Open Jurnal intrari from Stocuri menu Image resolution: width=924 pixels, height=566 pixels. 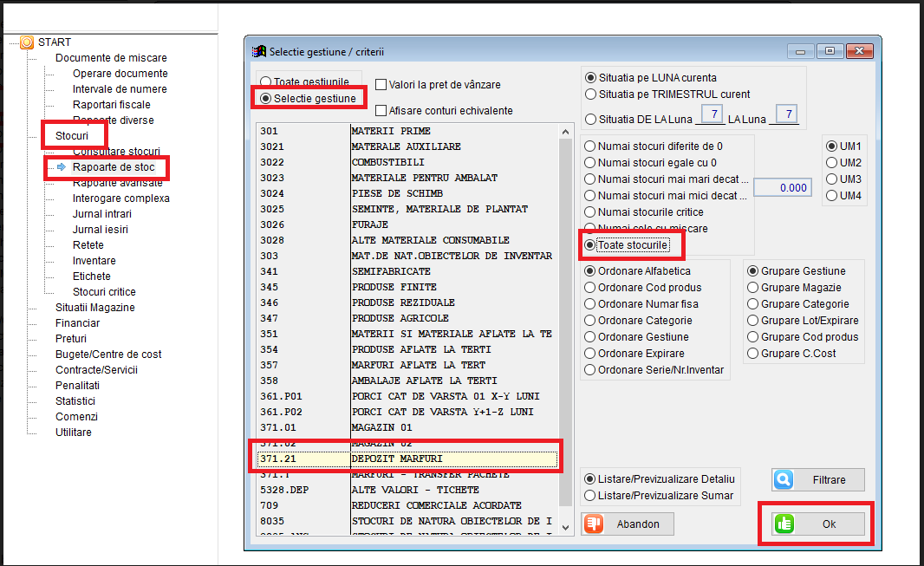click(x=102, y=214)
